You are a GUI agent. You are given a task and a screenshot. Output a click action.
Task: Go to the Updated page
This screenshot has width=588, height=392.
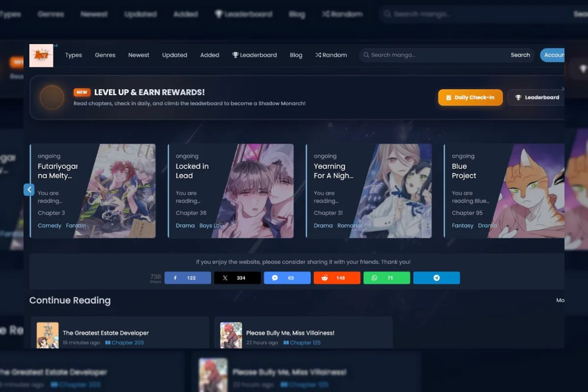coord(175,55)
